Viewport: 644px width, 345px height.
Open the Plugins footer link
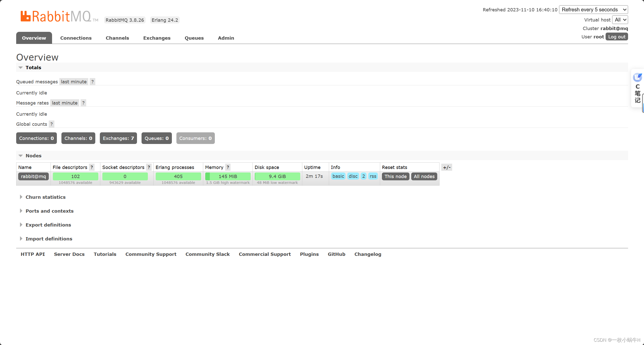pyautogui.click(x=309, y=254)
